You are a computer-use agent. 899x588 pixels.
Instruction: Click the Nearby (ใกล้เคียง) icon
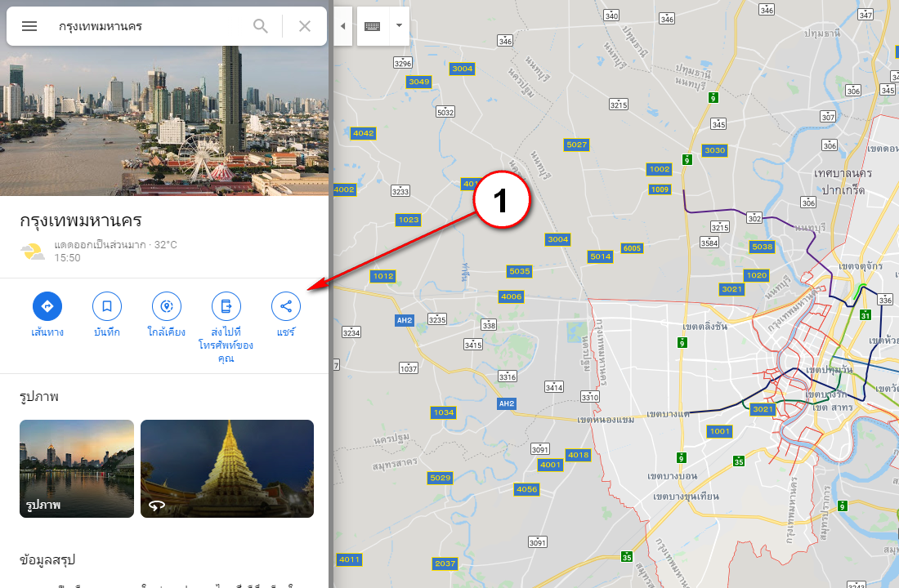[167, 306]
